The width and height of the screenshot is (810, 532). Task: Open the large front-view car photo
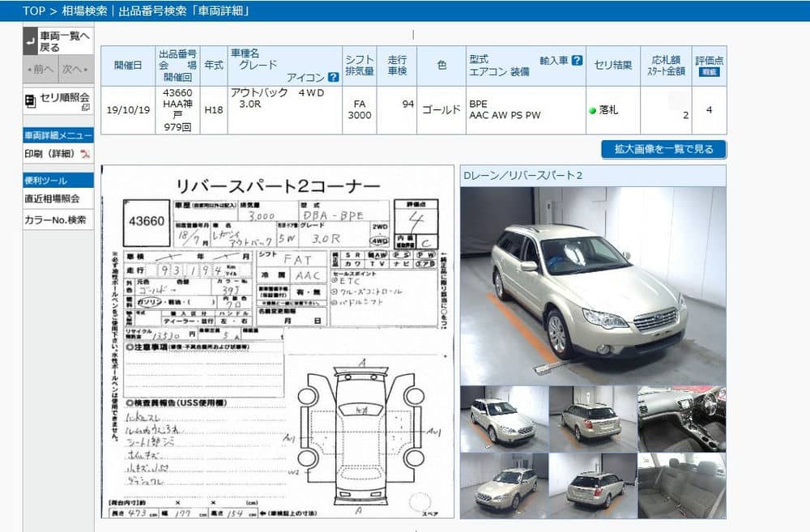(x=593, y=283)
